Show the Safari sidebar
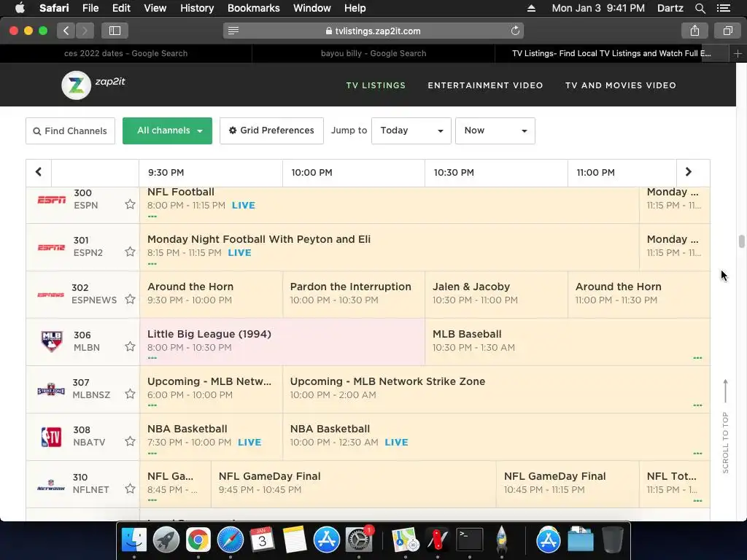The width and height of the screenshot is (747, 560). point(115,31)
